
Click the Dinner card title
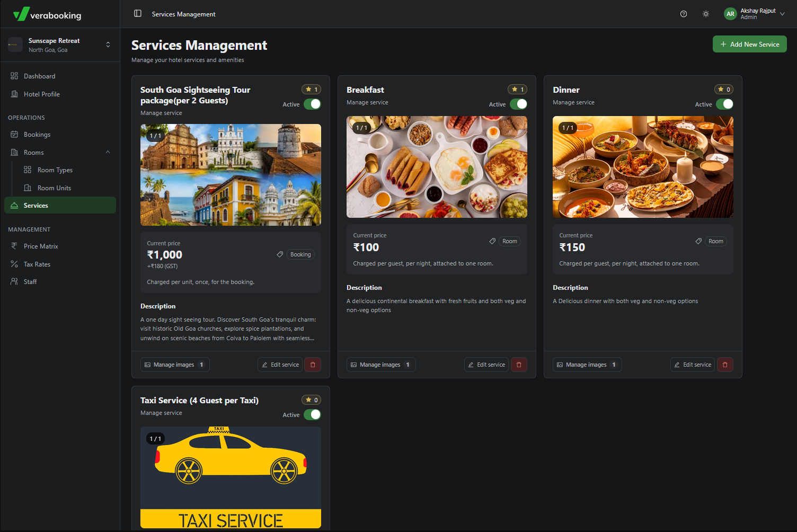click(x=566, y=90)
